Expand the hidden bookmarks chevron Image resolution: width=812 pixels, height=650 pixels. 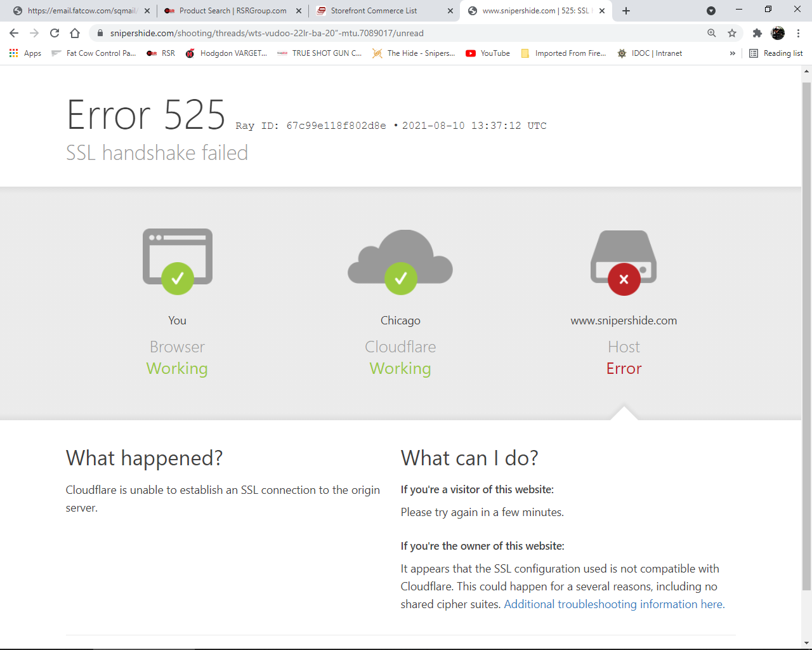coord(733,53)
